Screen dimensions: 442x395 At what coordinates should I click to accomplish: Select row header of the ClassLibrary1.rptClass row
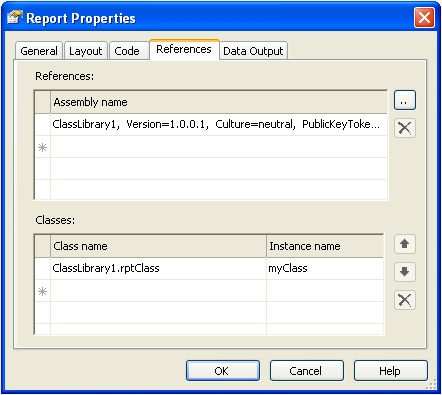[43, 268]
